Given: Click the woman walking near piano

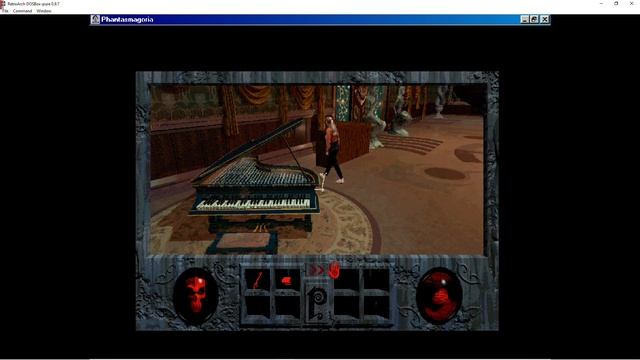Looking at the screenshot, I should pyautogui.click(x=332, y=149).
